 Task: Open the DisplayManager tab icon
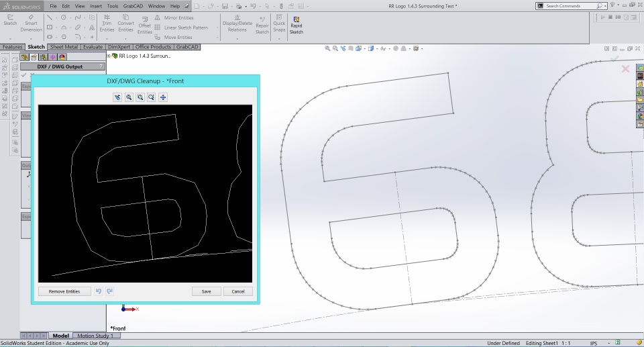click(x=62, y=57)
